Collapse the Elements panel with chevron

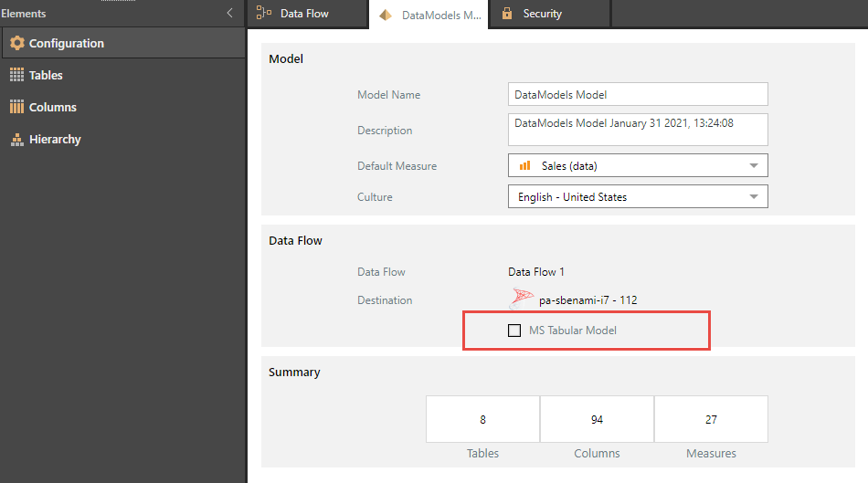(230, 13)
